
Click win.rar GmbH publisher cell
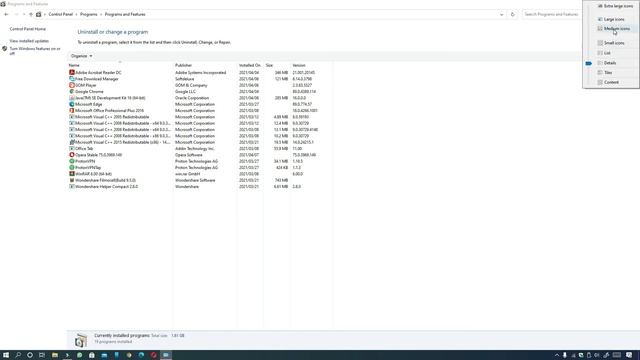pos(187,174)
